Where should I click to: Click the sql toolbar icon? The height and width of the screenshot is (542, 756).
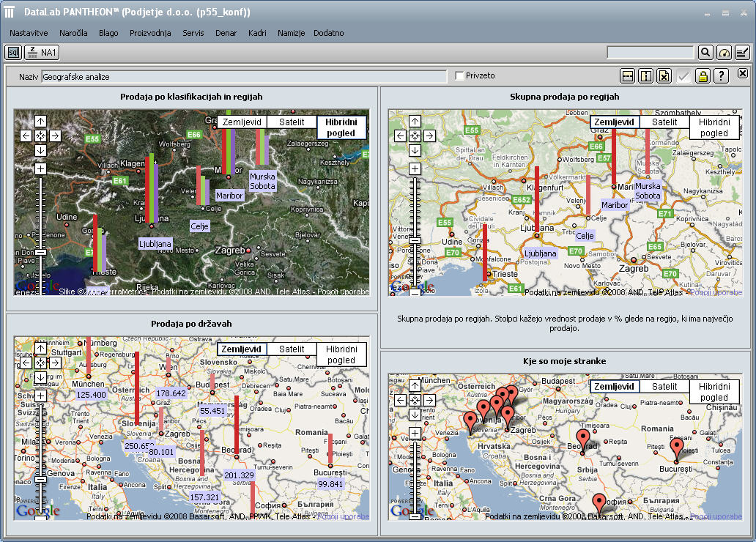pos(13,52)
